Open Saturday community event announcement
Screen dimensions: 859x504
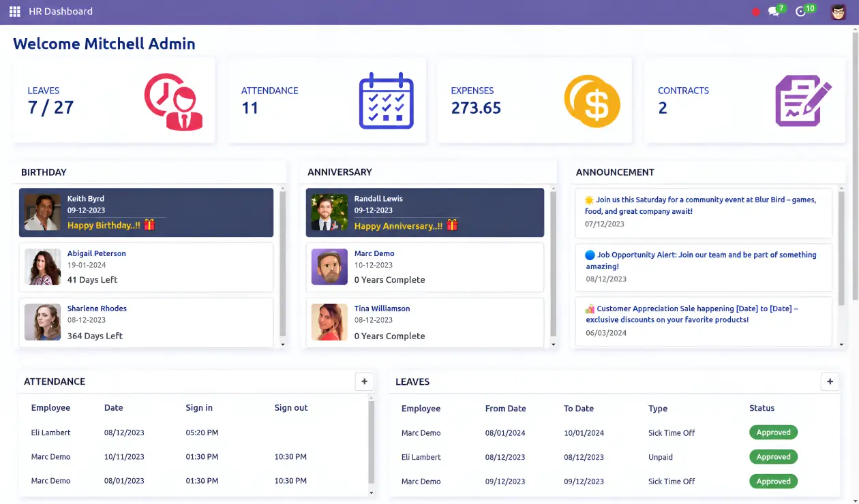pos(704,213)
